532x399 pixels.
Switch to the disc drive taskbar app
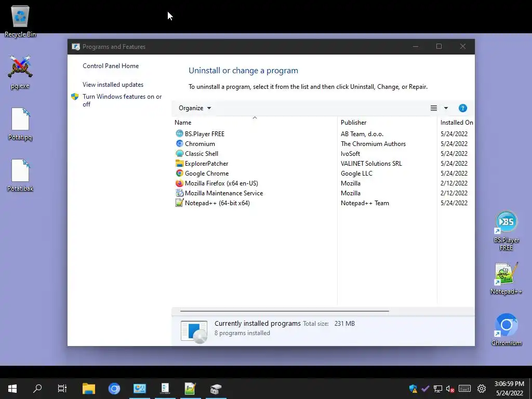(216, 389)
